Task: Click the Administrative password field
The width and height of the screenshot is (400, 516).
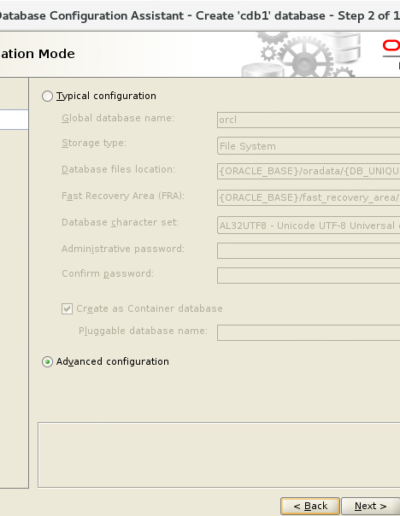Action: [x=308, y=251]
